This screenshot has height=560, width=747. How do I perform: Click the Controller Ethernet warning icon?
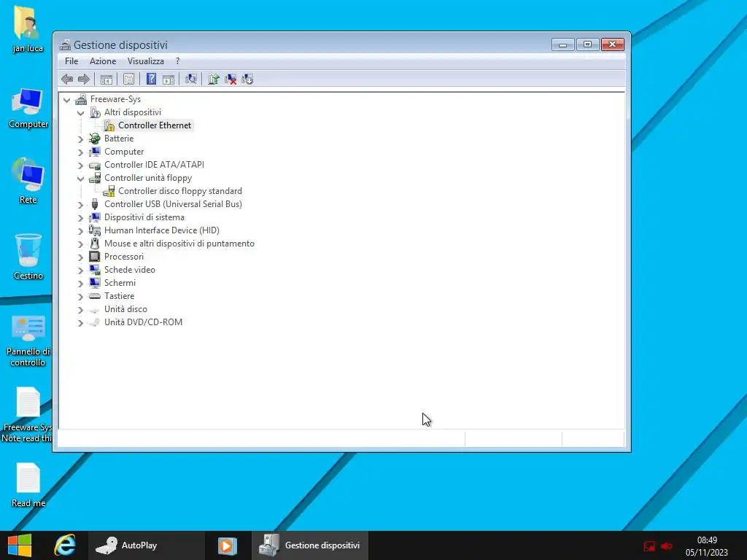[109, 125]
